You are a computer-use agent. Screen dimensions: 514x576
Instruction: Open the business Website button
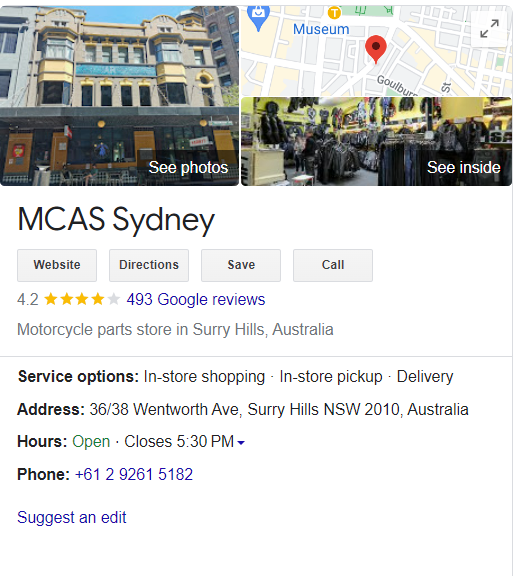coord(57,265)
